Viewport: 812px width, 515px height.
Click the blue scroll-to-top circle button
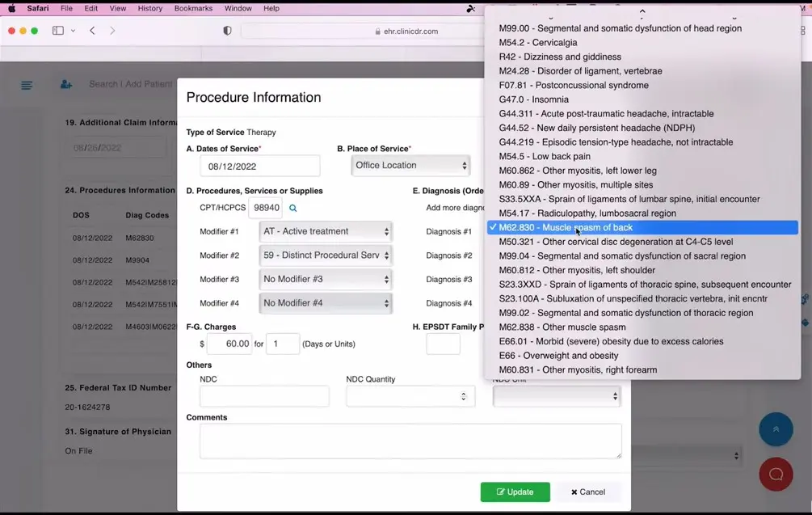click(775, 429)
